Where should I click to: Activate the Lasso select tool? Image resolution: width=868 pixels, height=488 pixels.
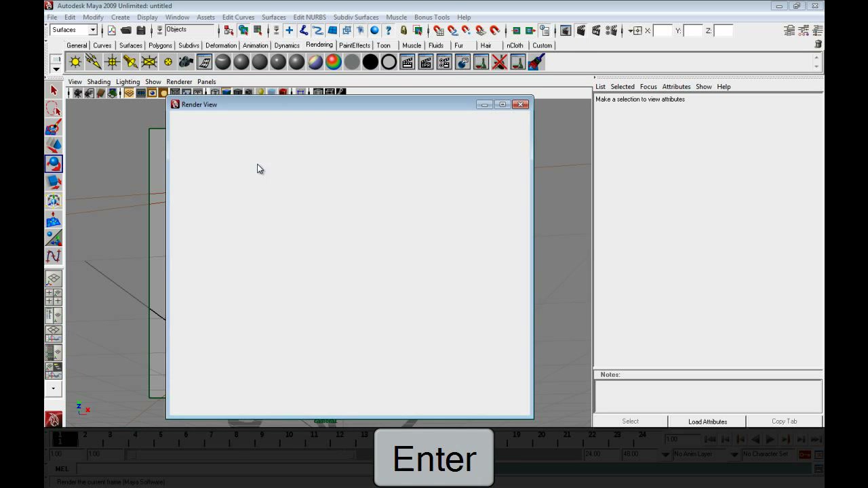(54, 108)
